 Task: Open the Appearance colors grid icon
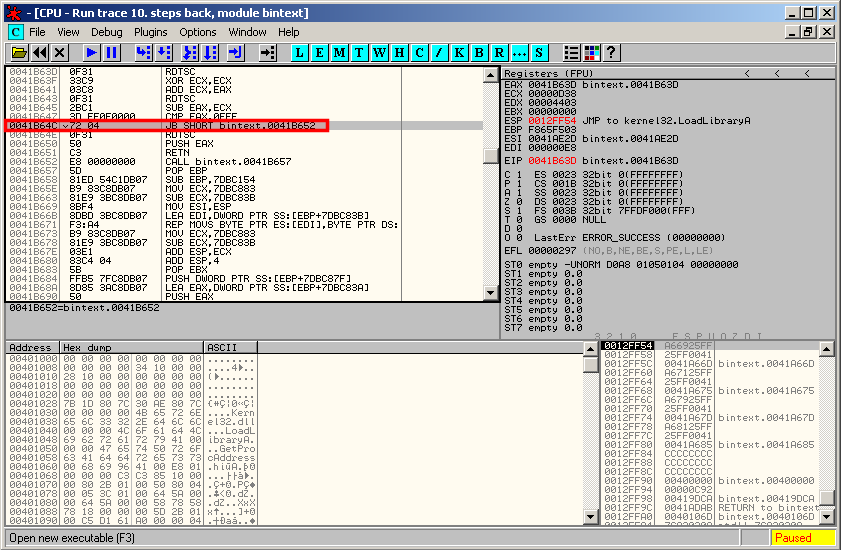(x=592, y=52)
